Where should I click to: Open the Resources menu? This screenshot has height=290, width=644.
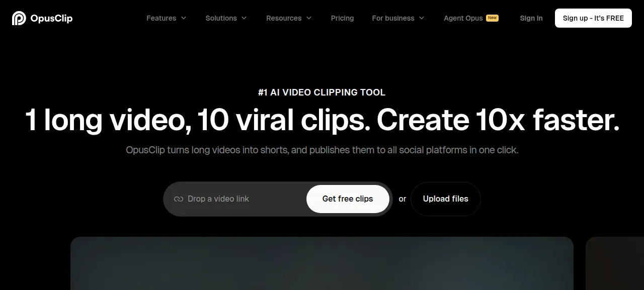(289, 18)
